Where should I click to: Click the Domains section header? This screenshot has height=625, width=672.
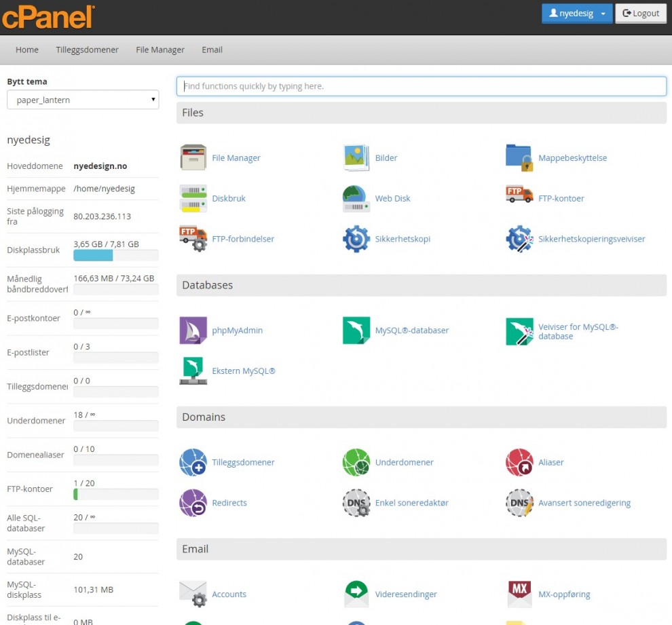click(422, 417)
